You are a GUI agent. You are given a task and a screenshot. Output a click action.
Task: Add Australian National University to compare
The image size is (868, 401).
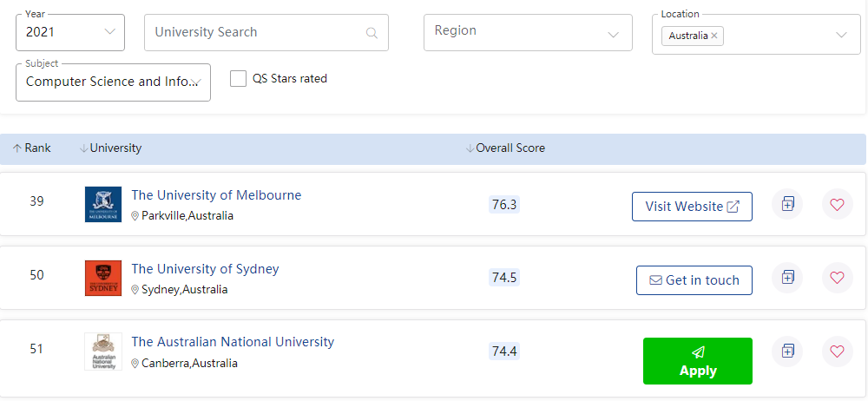coord(787,352)
